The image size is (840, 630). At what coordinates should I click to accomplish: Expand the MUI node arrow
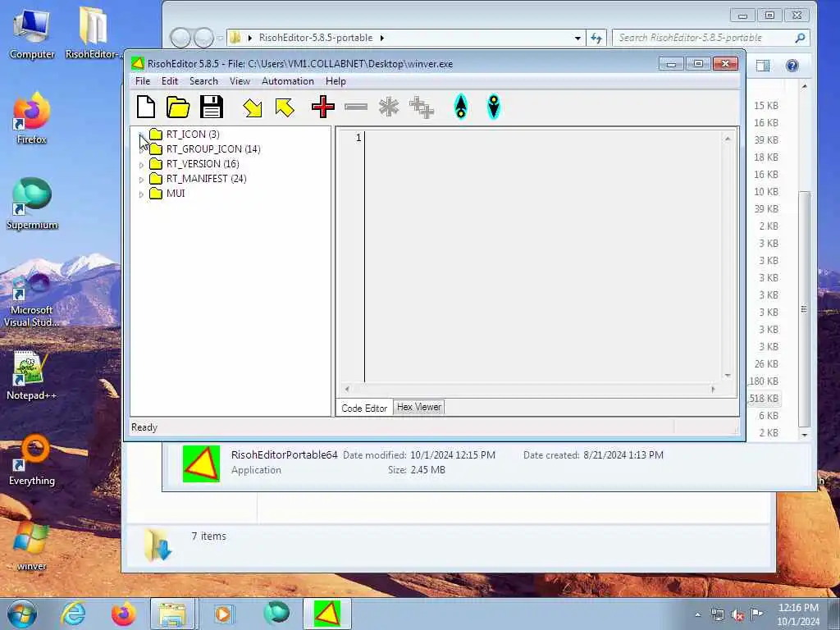[141, 194]
